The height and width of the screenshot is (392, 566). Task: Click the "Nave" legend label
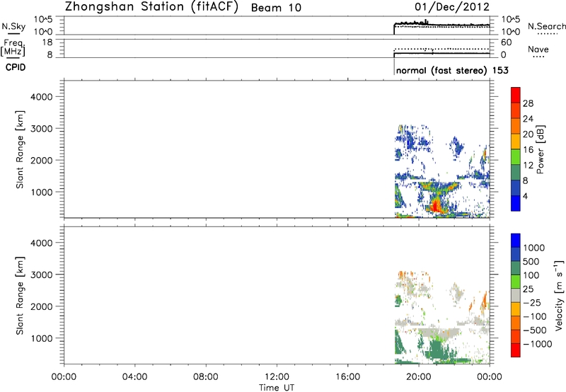538,49
